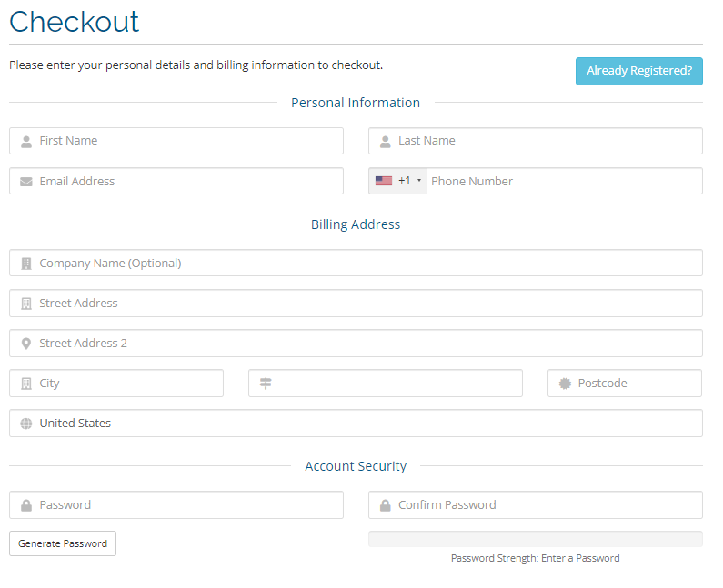Open the United States country selector

tap(364, 424)
